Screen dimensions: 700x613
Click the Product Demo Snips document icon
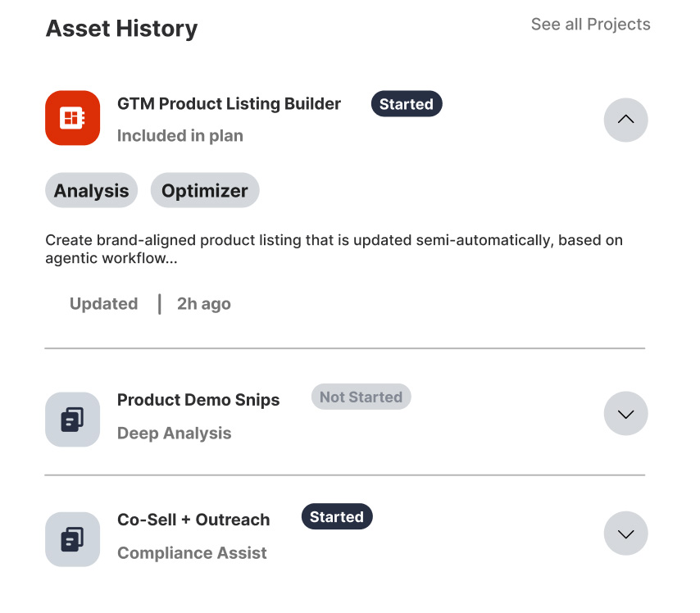click(73, 420)
